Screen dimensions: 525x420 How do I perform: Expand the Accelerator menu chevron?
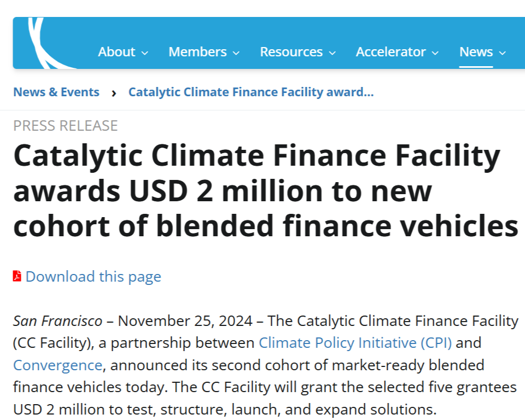click(x=435, y=53)
